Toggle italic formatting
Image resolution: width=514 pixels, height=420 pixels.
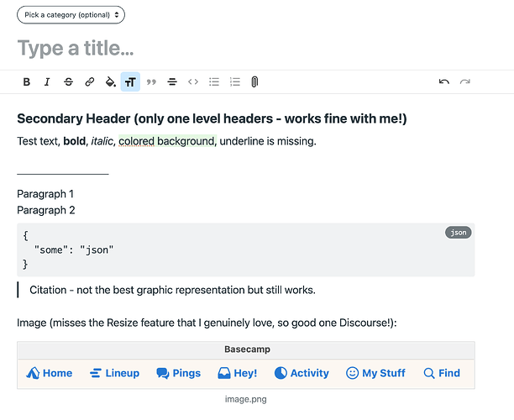[47, 81]
